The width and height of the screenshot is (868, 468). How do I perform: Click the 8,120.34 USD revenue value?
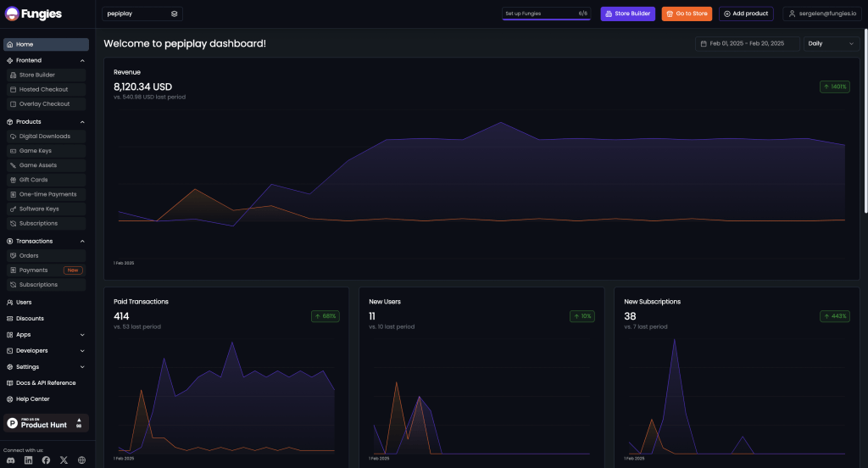pyautogui.click(x=142, y=87)
